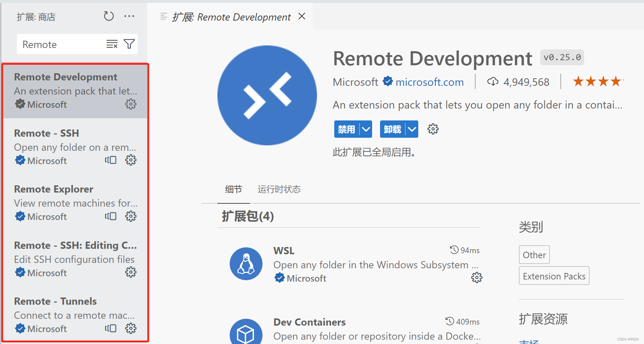This screenshot has height=344, width=644.
Task: Open the 卸载 button dropdown chevron
Action: click(411, 129)
